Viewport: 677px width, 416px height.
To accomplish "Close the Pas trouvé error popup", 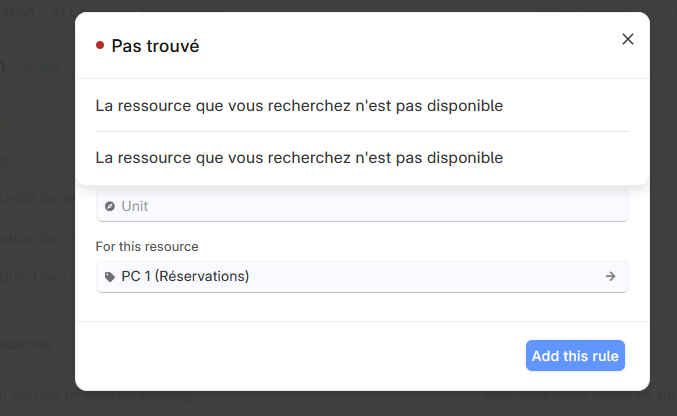I will coord(627,39).
